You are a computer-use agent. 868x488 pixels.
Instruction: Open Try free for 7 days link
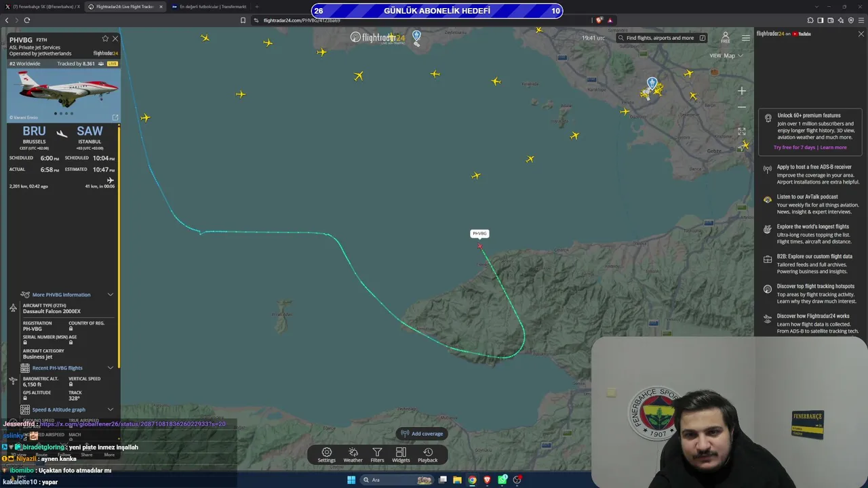point(795,147)
